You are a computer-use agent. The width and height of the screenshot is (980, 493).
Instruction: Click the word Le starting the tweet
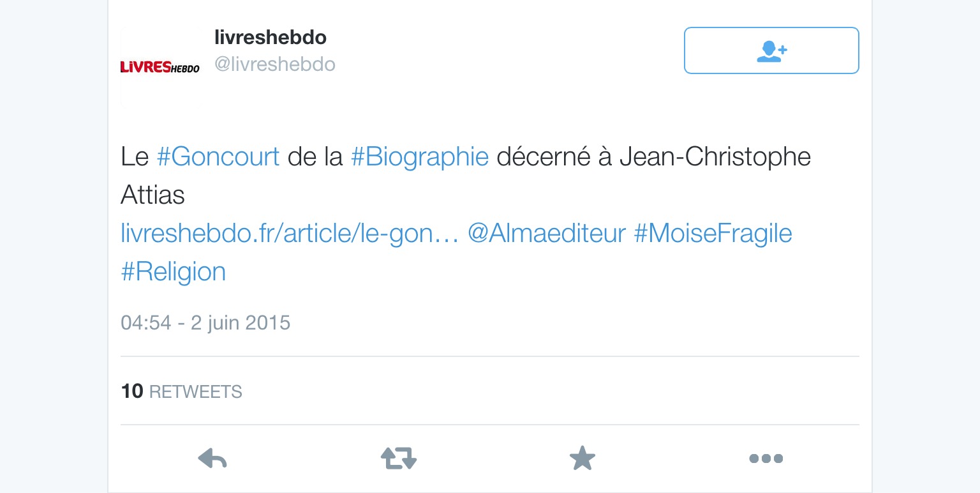(135, 156)
